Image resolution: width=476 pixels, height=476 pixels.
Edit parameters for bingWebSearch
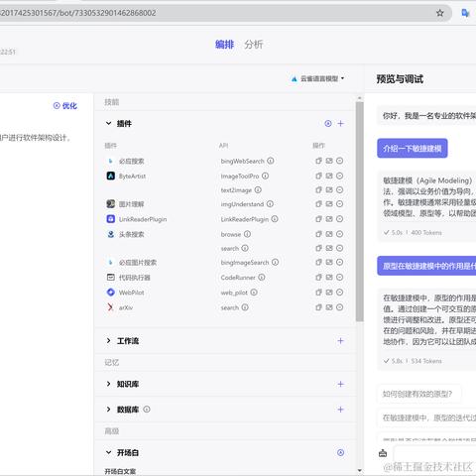click(329, 161)
